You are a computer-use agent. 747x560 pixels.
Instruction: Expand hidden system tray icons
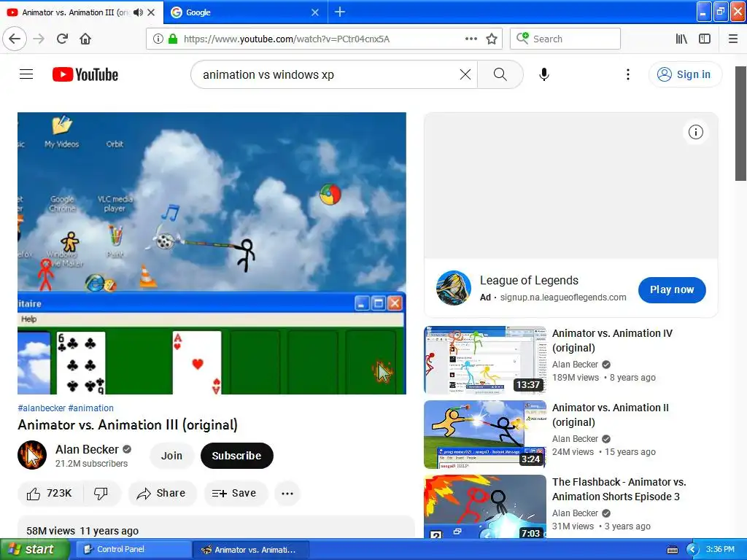tap(692, 550)
